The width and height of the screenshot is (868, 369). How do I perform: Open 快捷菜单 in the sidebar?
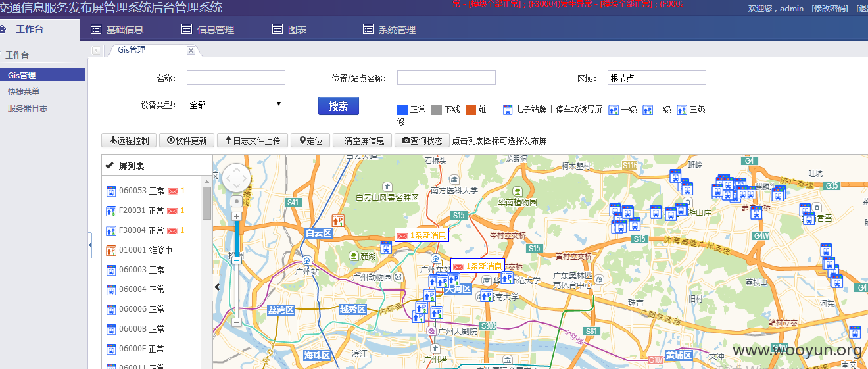coord(24,91)
